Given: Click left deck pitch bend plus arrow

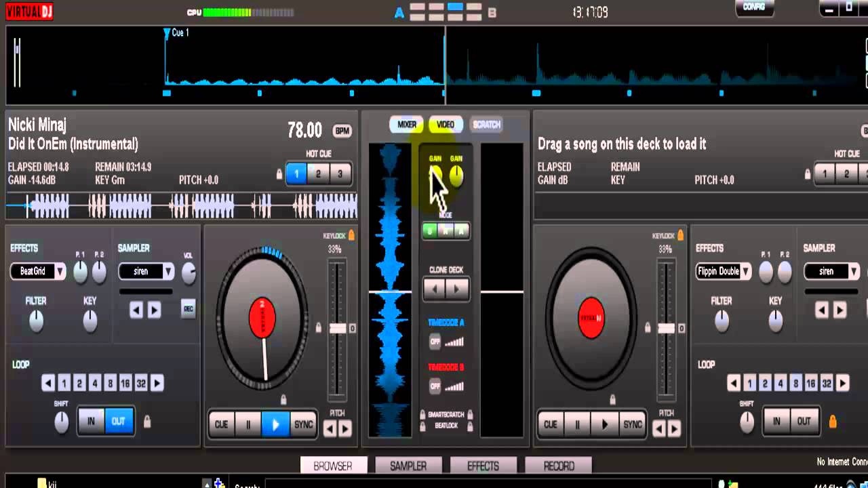Looking at the screenshot, I should [x=345, y=428].
